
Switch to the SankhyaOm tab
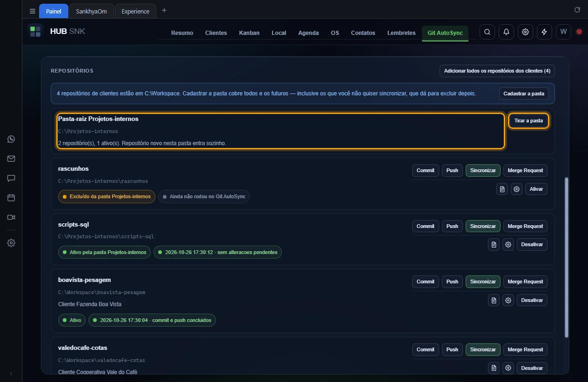tap(92, 11)
